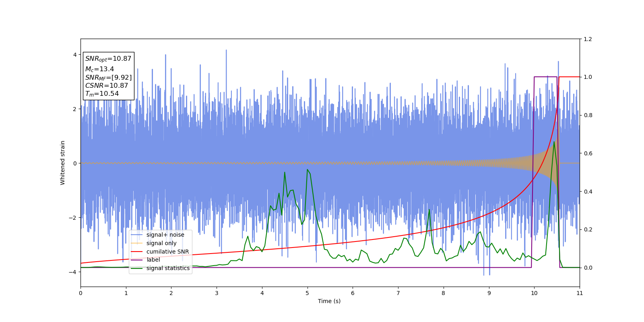This screenshot has width=644, height=322.
Task: Click the x-axis tick label 5
Action: tap(308, 293)
